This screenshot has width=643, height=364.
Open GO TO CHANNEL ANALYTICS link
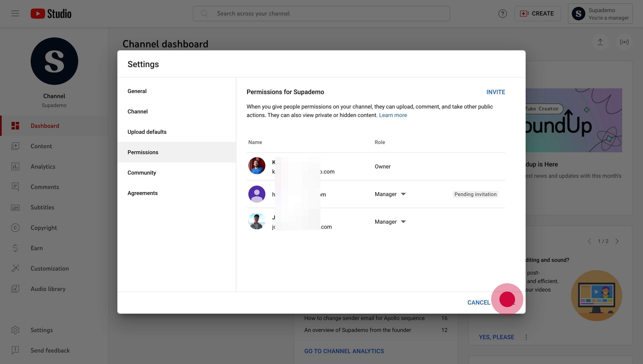click(x=344, y=351)
